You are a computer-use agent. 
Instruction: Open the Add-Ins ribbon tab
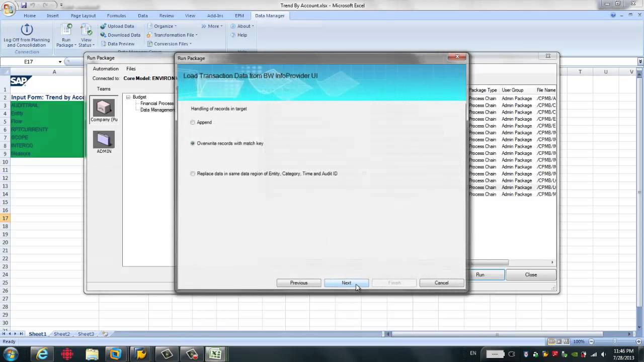pos(215,16)
